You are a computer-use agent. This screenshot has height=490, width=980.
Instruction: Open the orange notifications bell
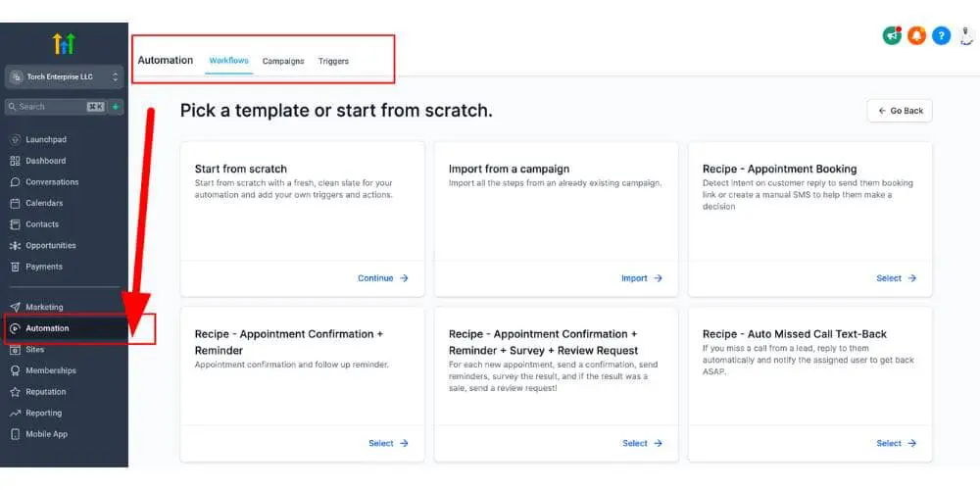(x=916, y=36)
